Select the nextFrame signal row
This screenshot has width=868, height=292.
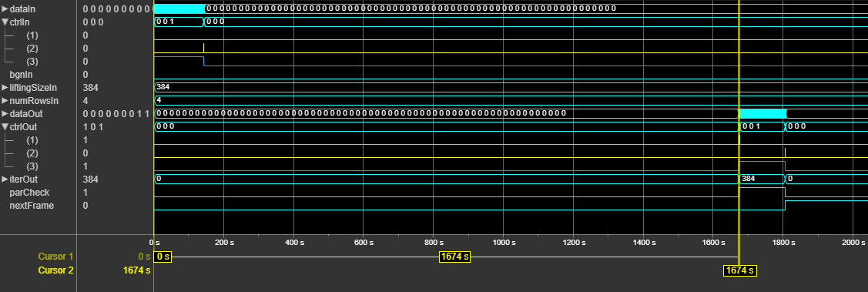(32, 206)
